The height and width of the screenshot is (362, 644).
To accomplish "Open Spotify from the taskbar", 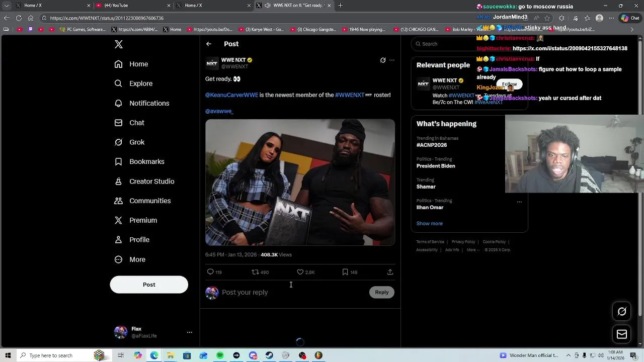I will 220,355.
